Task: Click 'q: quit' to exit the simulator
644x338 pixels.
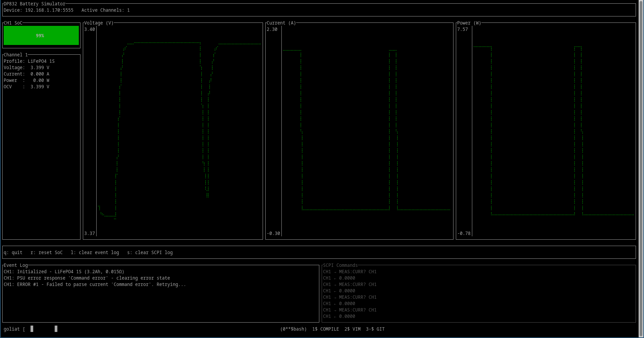Action: (x=13, y=252)
